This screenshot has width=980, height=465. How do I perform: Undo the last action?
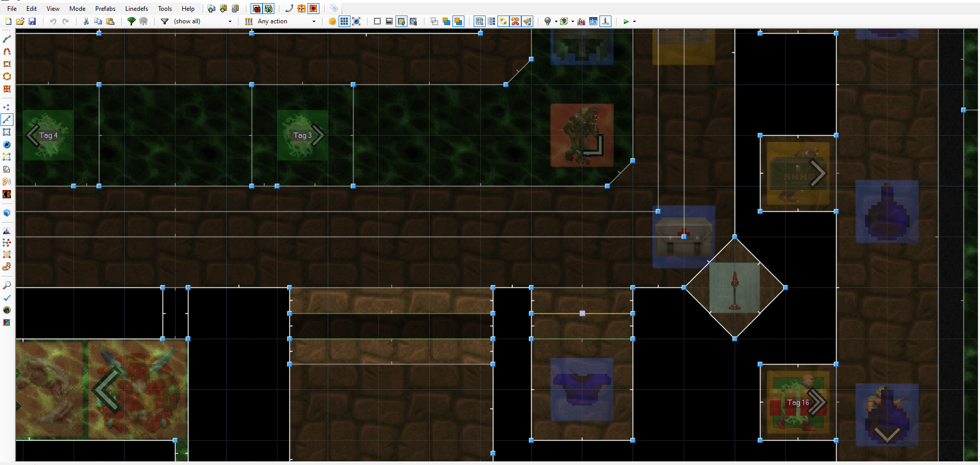click(x=53, y=21)
